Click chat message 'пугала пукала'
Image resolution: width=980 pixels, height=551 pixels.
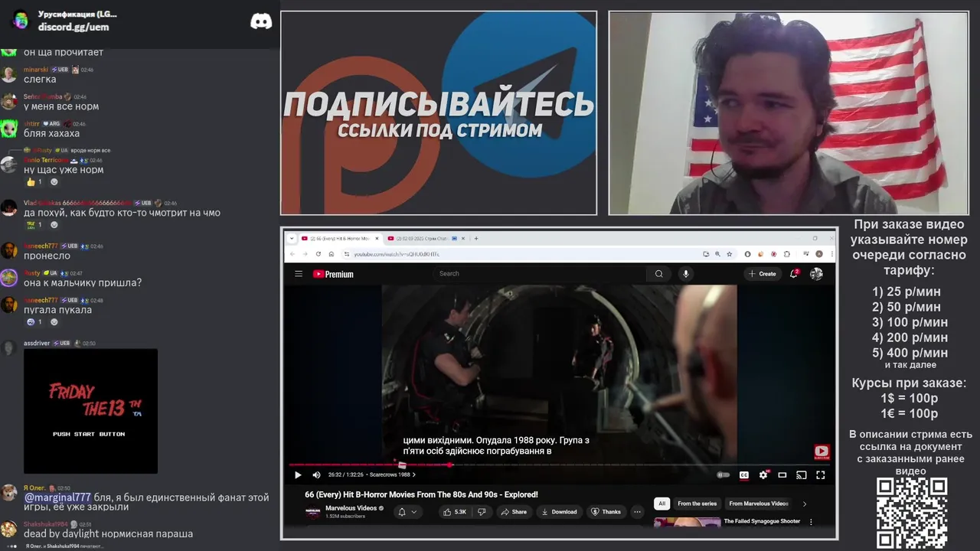coord(57,310)
